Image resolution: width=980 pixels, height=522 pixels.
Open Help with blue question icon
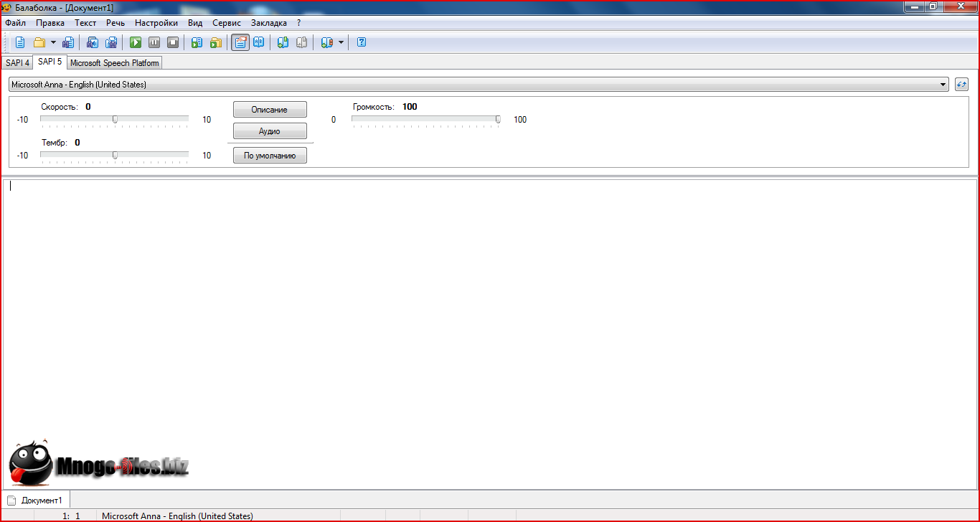tap(362, 42)
